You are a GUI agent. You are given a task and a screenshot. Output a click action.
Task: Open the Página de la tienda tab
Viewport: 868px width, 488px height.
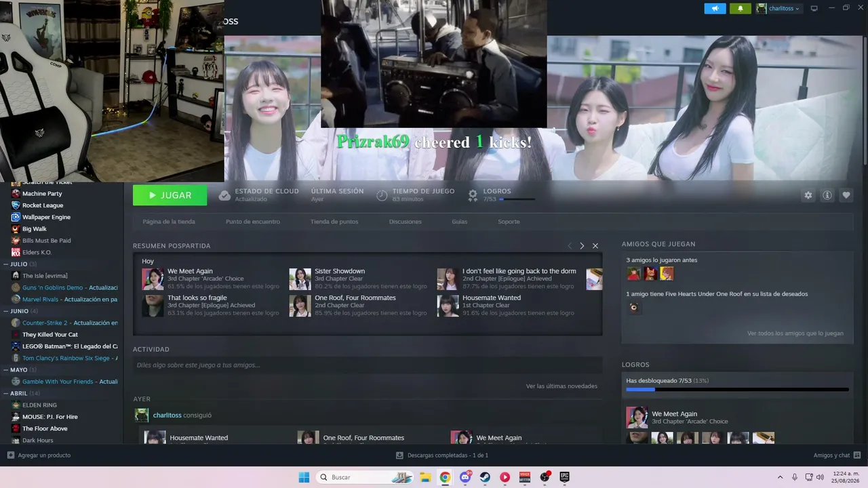click(x=169, y=222)
